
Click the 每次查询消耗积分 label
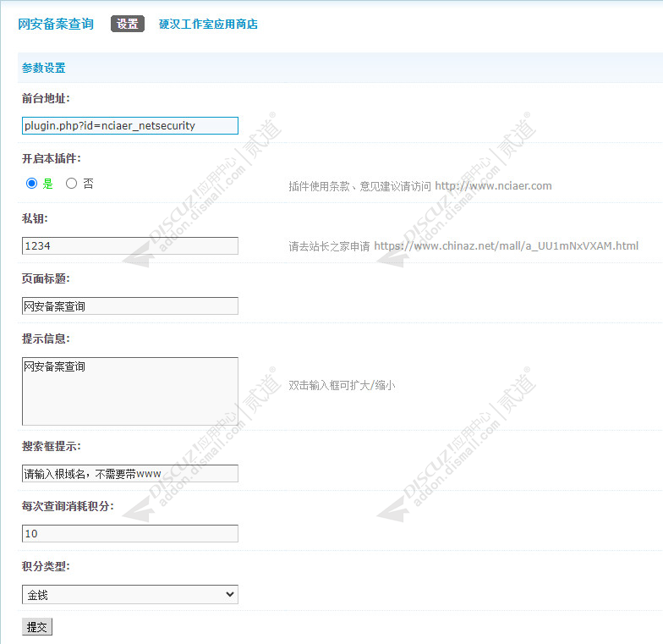tap(68, 506)
